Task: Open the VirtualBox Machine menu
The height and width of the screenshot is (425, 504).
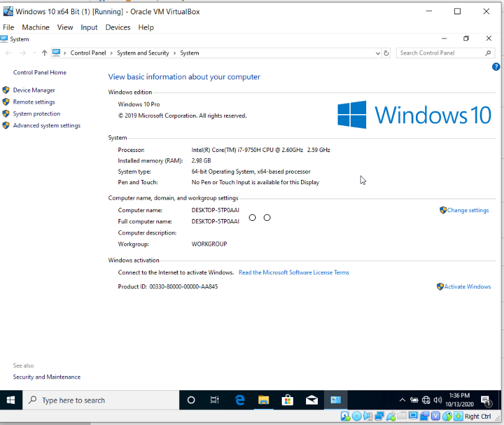Action: coord(35,27)
